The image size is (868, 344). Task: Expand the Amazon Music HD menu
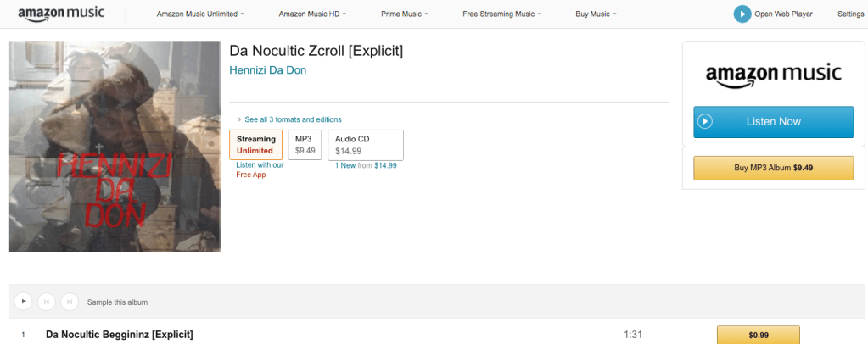312,14
